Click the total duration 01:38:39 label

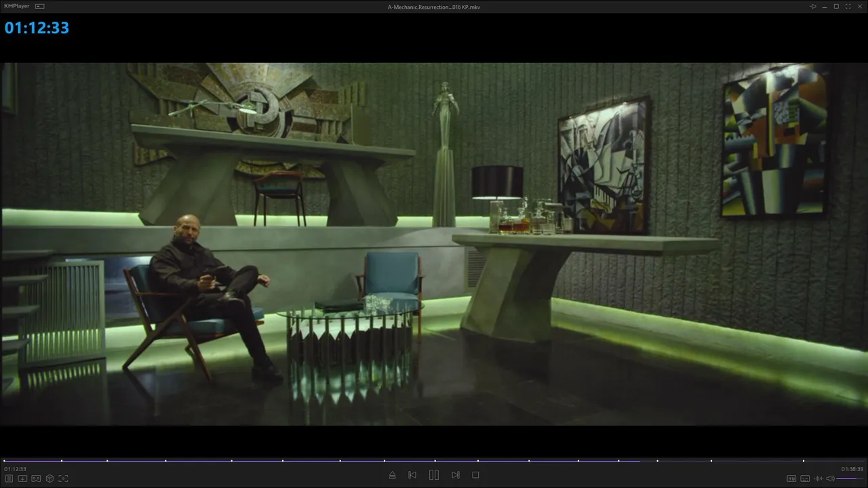[852, 469]
